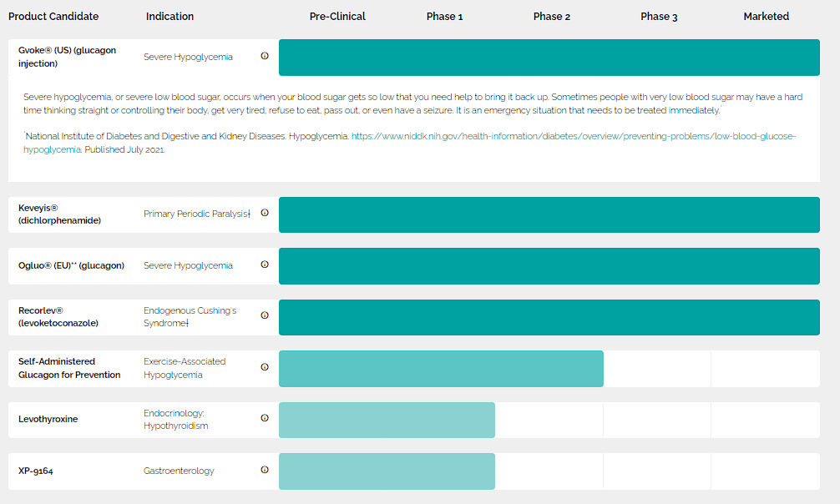Click the Self-Administered Glucagon Phase 2 progress bar

click(441, 369)
